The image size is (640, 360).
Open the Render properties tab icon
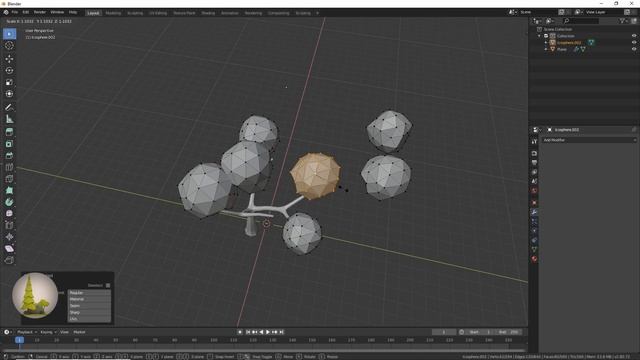click(534, 153)
